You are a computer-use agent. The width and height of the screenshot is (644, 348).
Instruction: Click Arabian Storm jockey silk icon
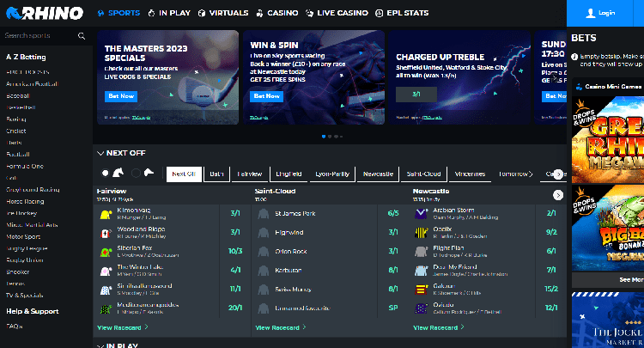pyautogui.click(x=420, y=212)
